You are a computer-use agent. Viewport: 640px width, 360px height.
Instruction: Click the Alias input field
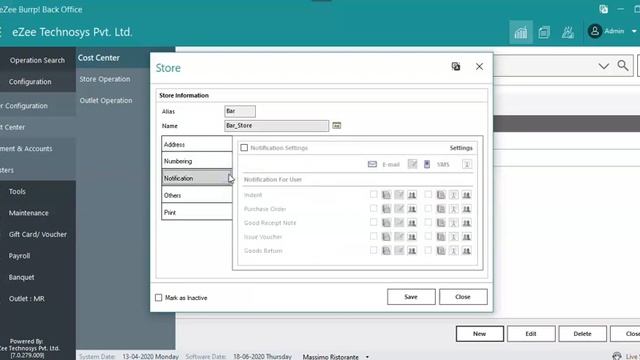pyautogui.click(x=240, y=111)
